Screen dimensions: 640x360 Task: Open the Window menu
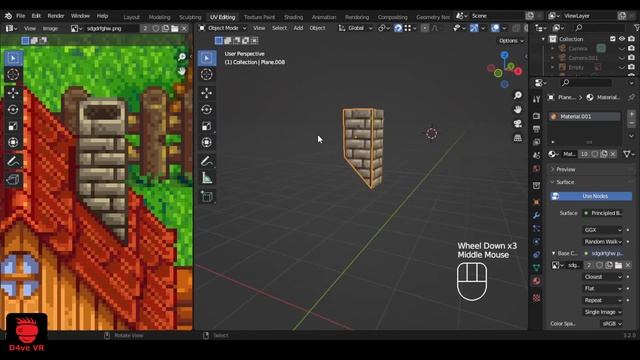coord(80,16)
